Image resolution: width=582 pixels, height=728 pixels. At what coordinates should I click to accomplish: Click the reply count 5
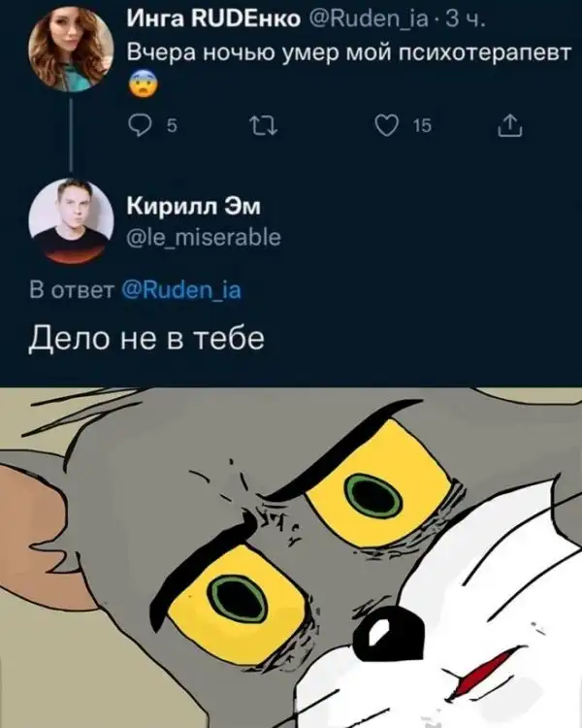coord(172,126)
